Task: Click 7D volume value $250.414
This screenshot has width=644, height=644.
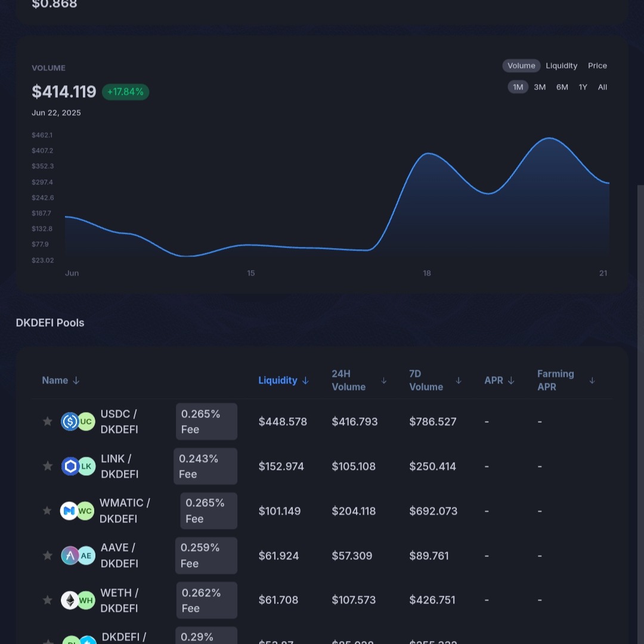Action: pyautogui.click(x=432, y=466)
